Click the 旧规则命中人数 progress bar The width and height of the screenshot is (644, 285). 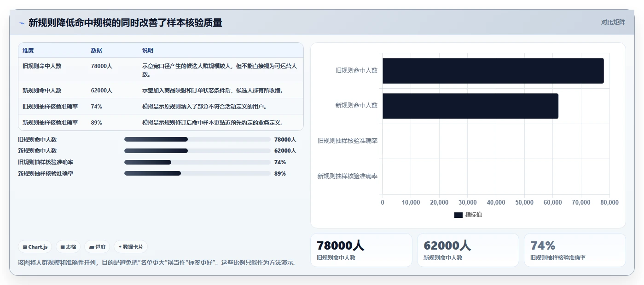(197, 139)
